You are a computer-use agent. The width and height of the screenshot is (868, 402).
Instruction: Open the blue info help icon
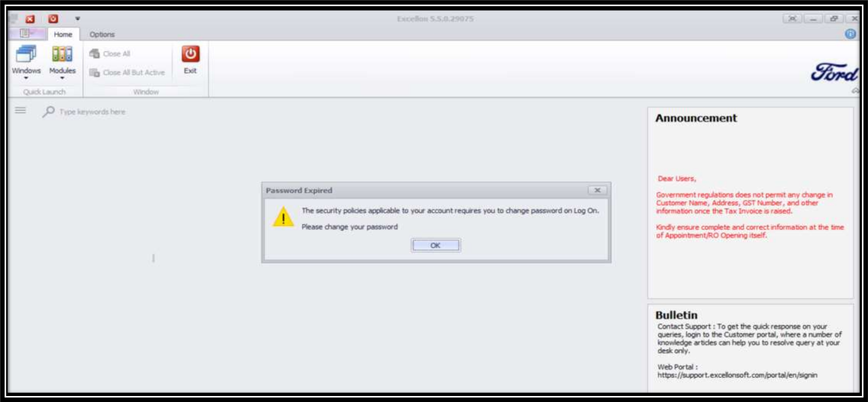[850, 34]
